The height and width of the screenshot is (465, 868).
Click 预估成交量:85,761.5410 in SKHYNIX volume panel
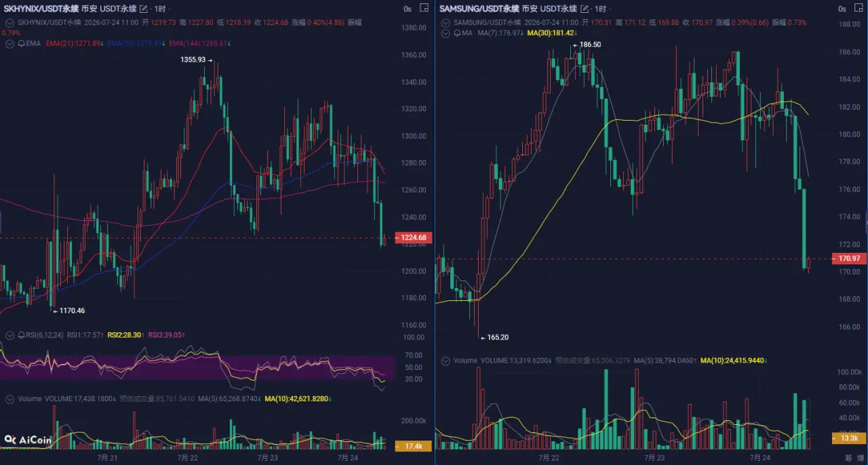coord(157,399)
